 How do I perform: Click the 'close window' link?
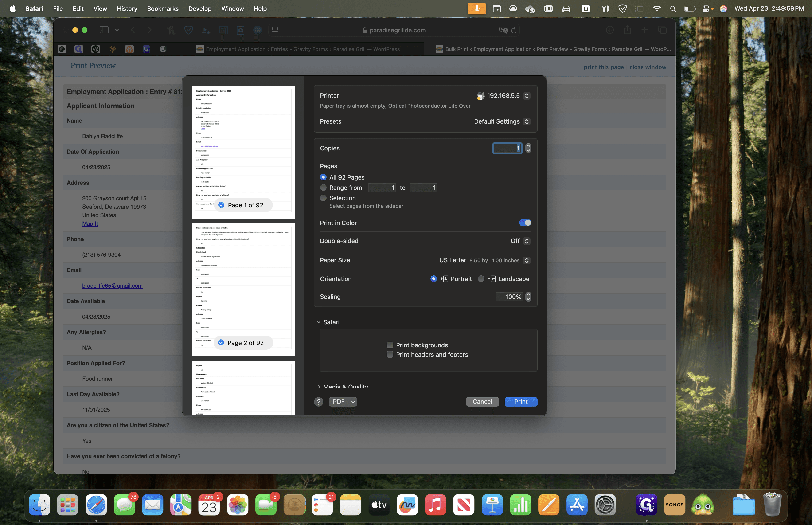click(648, 67)
